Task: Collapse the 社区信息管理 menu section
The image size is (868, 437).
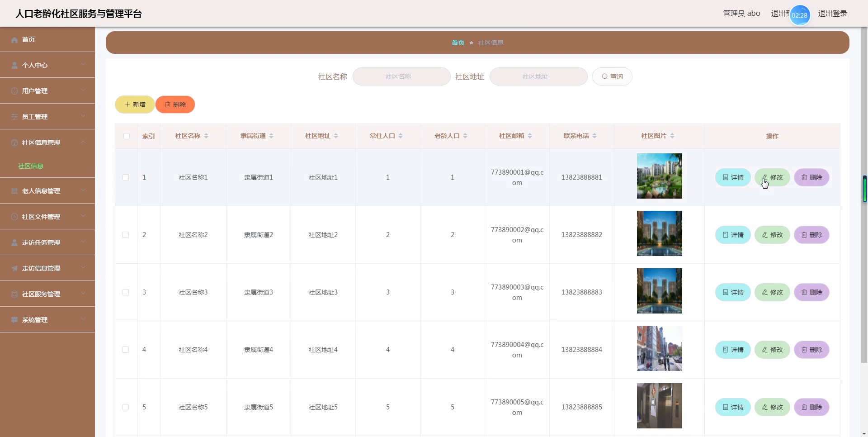Action: (x=47, y=142)
